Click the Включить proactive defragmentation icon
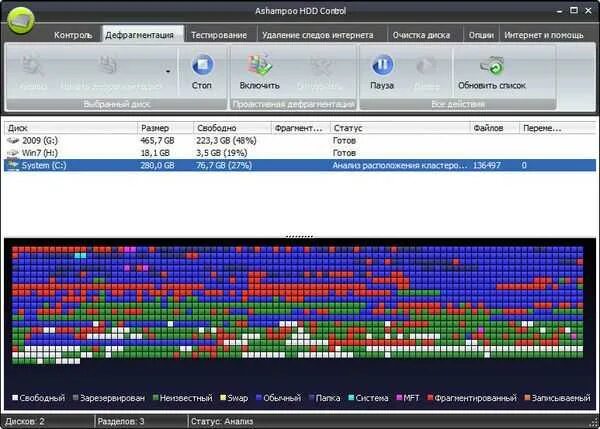This screenshot has height=429, width=600. [x=259, y=65]
